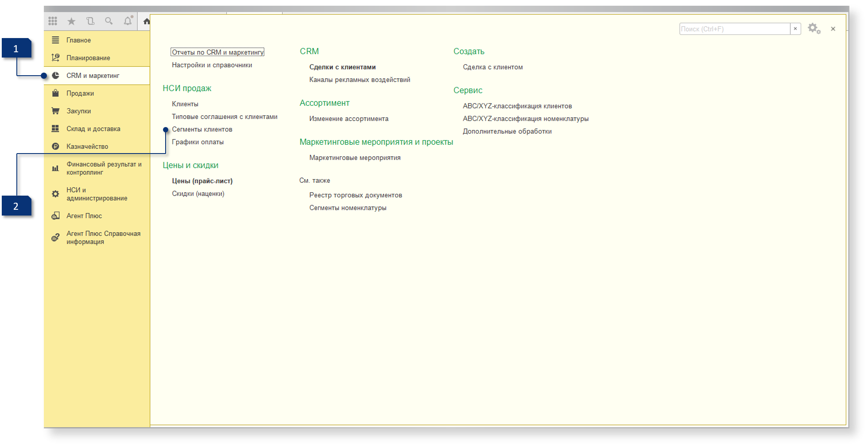Click the См. также label
868x447 pixels.
point(315,181)
